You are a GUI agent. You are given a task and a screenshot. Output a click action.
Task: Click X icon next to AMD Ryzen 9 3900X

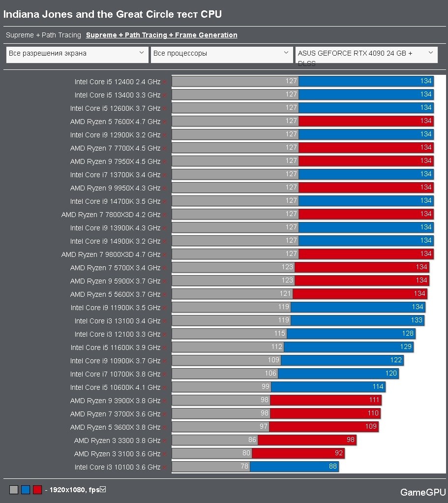(165, 401)
